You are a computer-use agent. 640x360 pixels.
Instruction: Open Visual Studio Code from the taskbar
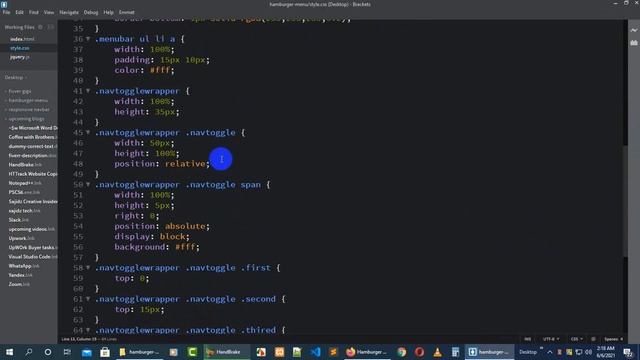(x=315, y=352)
